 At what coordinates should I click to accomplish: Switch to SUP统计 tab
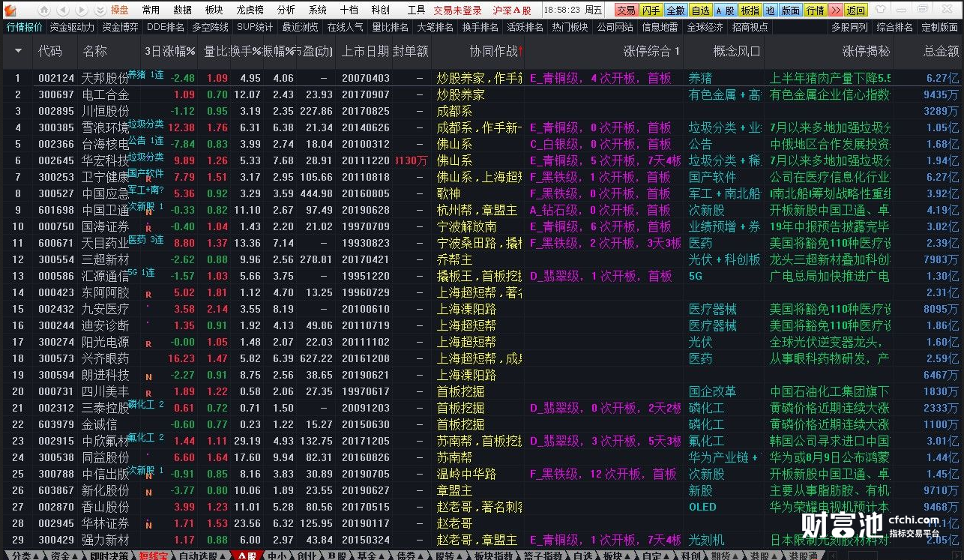(x=255, y=27)
